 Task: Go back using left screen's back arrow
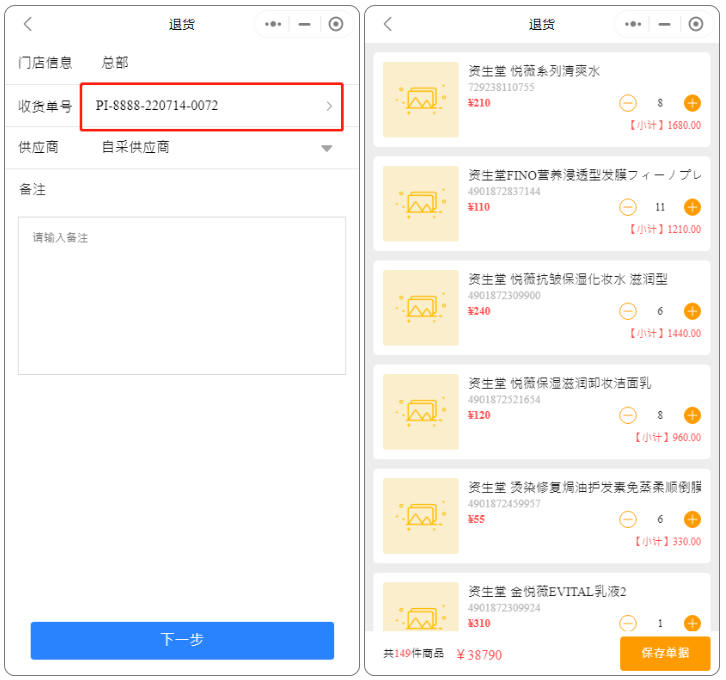[x=28, y=24]
